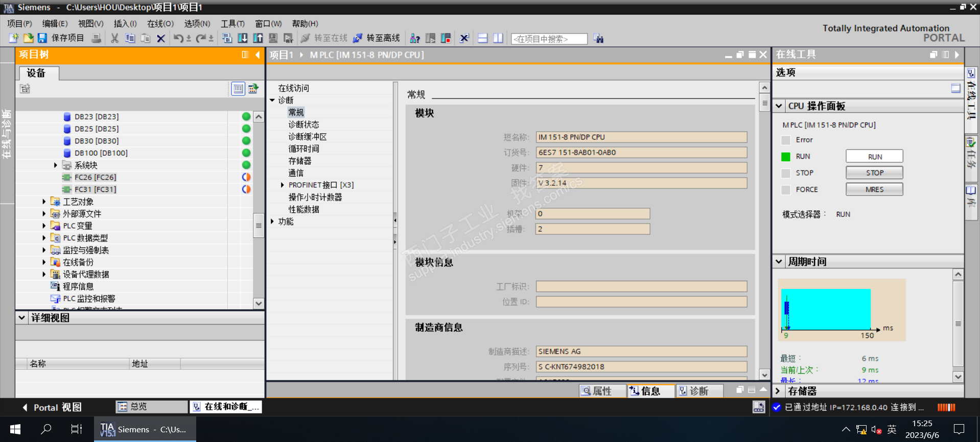Expand the 功能 navigation node

tap(272, 221)
